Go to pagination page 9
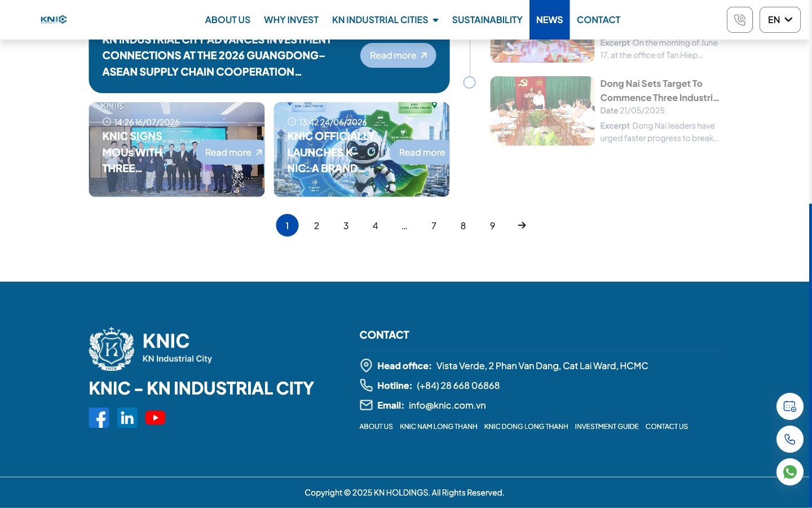 tap(492, 225)
